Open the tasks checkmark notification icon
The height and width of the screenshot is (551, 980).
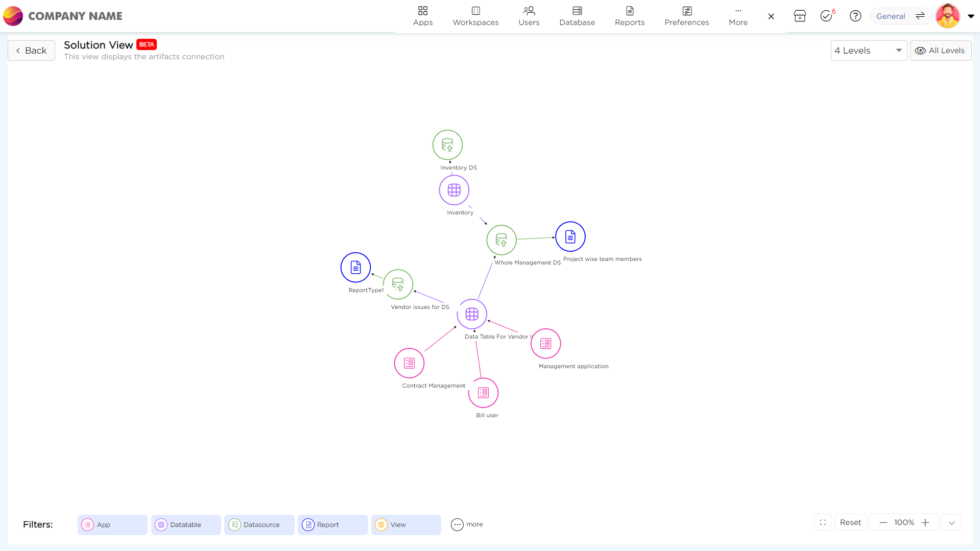coord(826,16)
